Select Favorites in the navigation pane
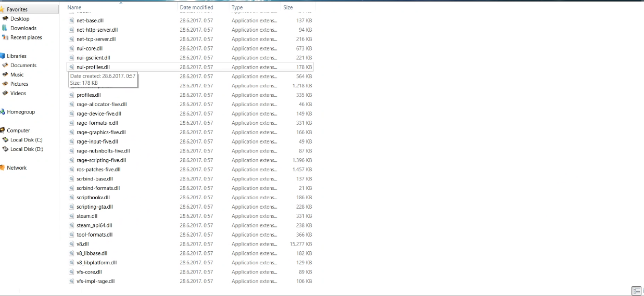 (x=17, y=9)
